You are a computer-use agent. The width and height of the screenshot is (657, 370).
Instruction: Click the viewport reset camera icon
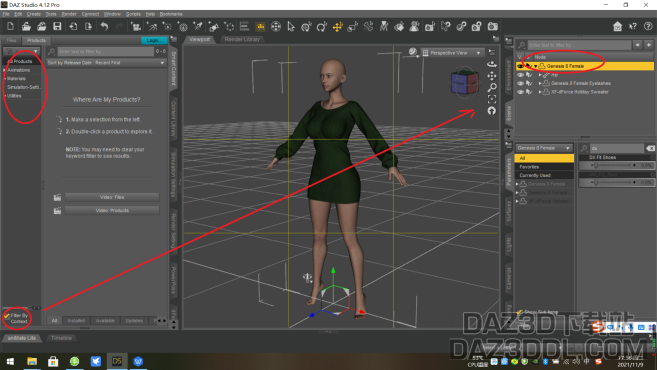point(492,111)
